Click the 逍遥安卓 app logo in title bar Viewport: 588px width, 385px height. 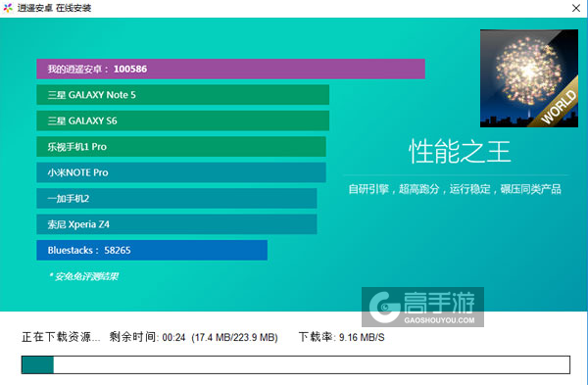tap(8, 8)
